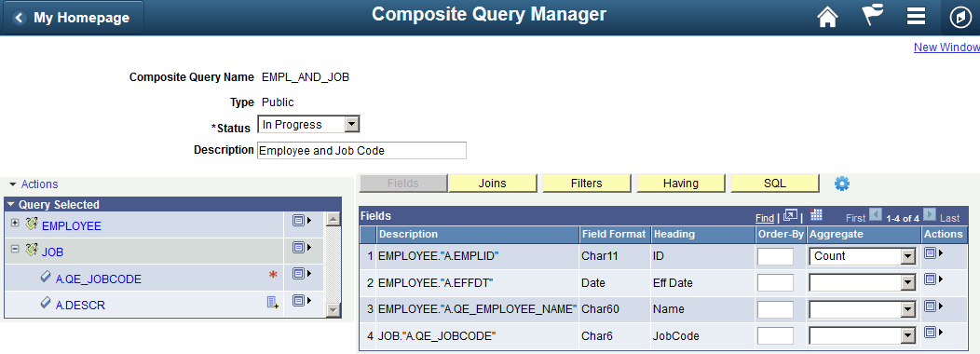Open actions icon for JOB."A.QE_JOBCODE" row
The width and height of the screenshot is (980, 354).
click(932, 333)
